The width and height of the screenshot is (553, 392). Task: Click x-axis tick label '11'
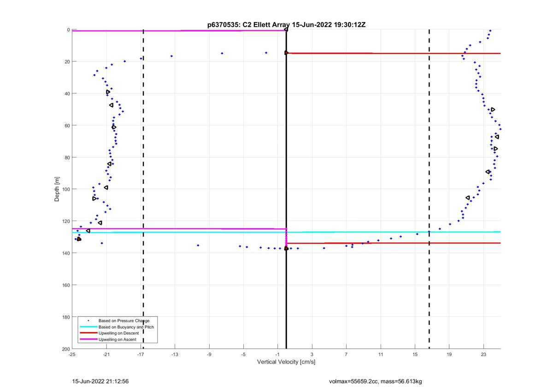pyautogui.click(x=381, y=354)
